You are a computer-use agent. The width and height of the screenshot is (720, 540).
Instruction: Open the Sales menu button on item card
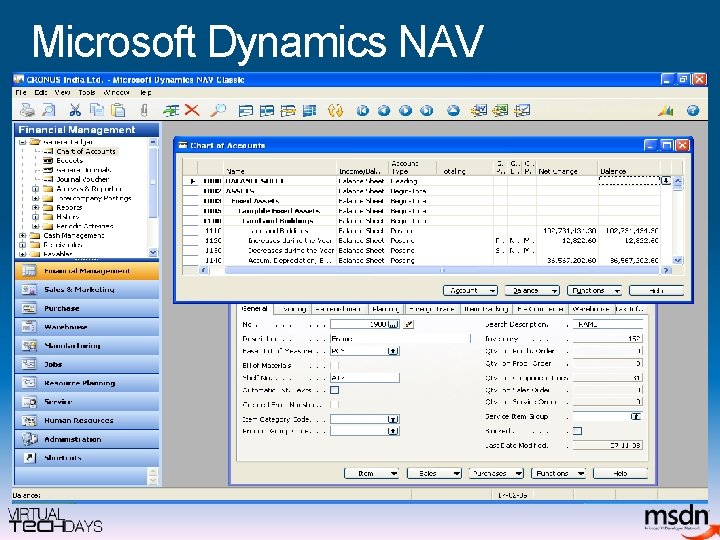tap(434, 473)
